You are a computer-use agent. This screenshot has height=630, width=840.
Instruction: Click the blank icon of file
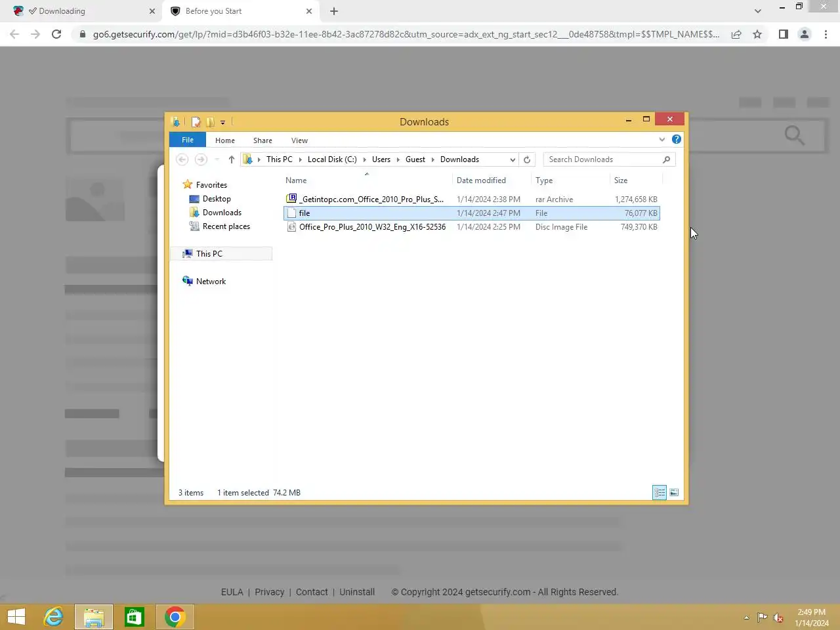click(x=291, y=213)
